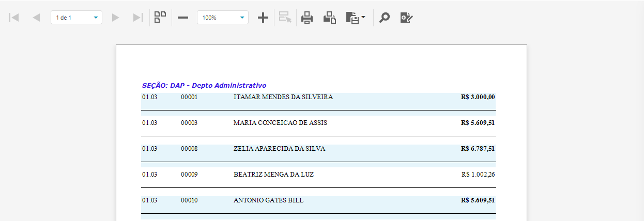
Task: Click the edit fields icon
Action: (x=407, y=18)
